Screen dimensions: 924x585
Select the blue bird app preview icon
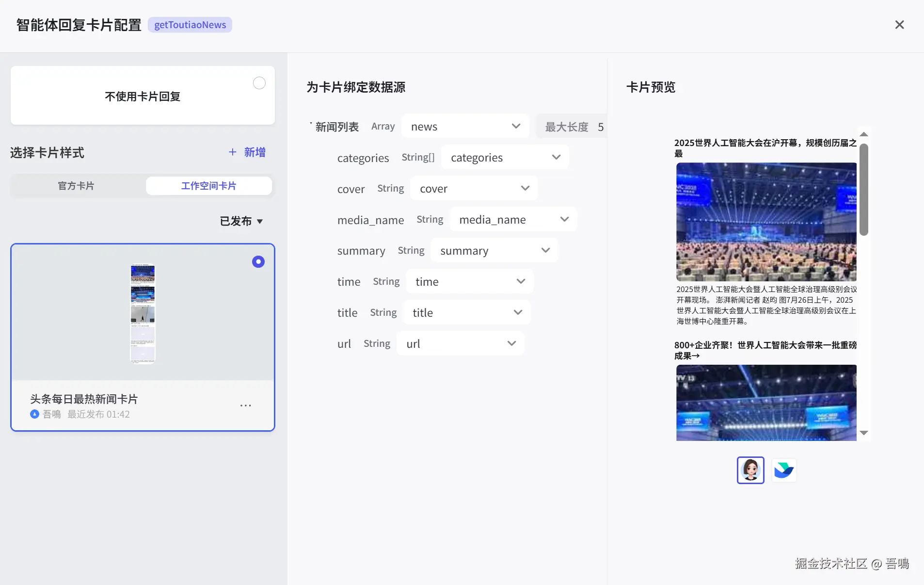click(x=783, y=470)
